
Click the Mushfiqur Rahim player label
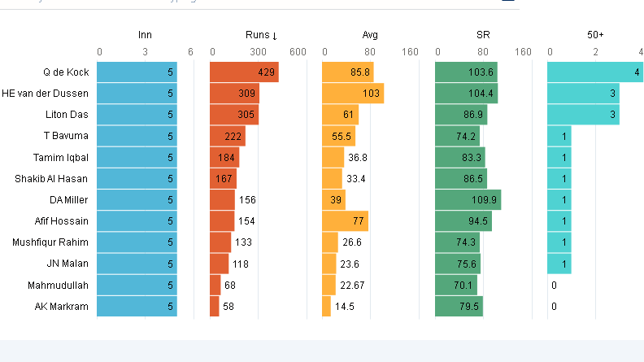coord(50,242)
